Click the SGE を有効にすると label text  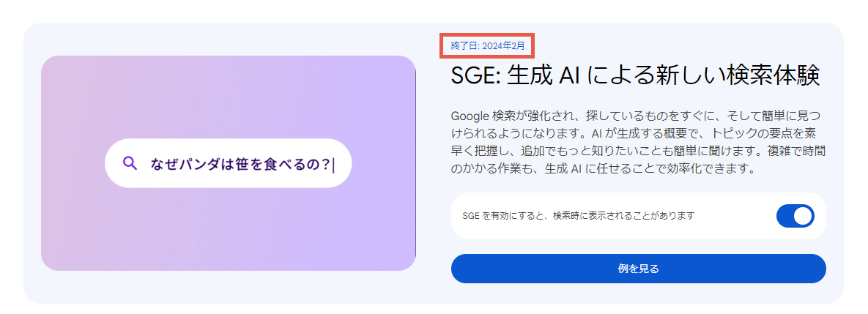(x=578, y=216)
